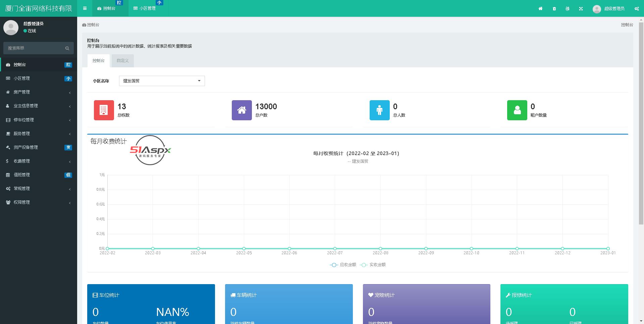Click 超级管理员 user menu in top bar
Screen dimensions: 644x324
[x=608, y=9]
